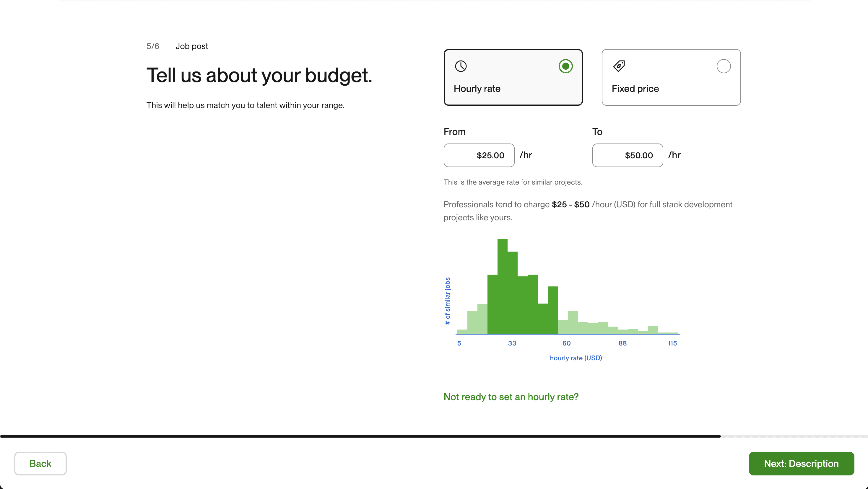Click 'This is the average rate for similar projects.'
This screenshot has height=489, width=868.
[x=513, y=182]
